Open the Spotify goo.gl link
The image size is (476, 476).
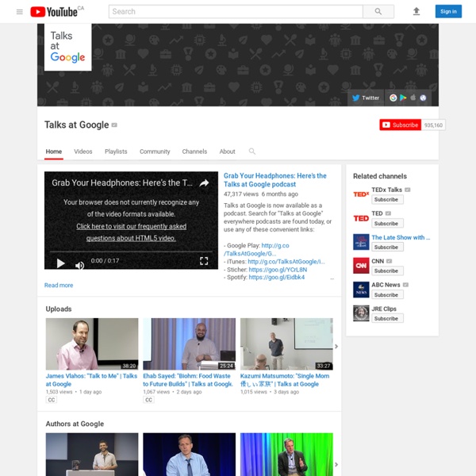click(x=277, y=277)
